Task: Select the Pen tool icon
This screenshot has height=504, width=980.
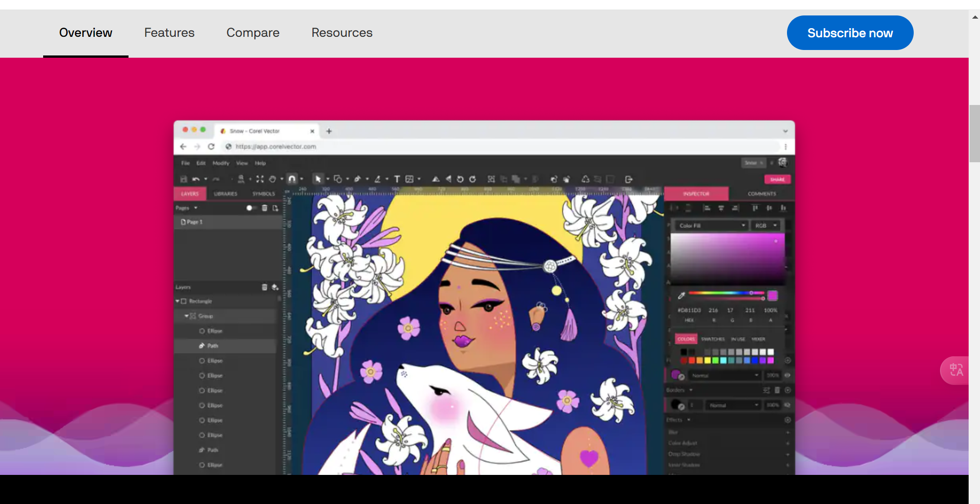Action: (x=357, y=179)
